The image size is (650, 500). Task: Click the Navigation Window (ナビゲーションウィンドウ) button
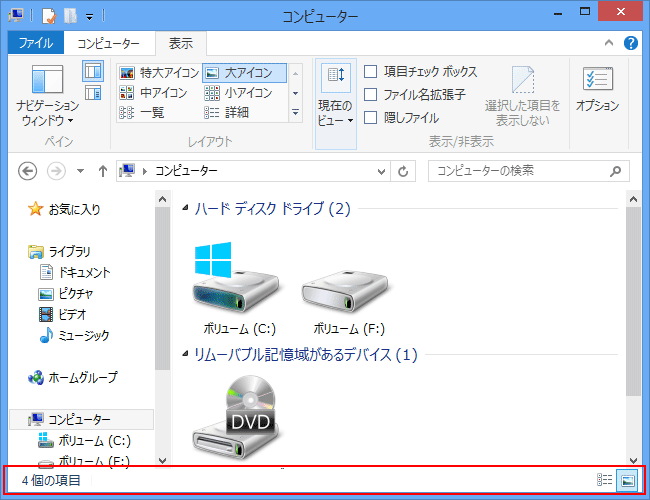(48, 95)
